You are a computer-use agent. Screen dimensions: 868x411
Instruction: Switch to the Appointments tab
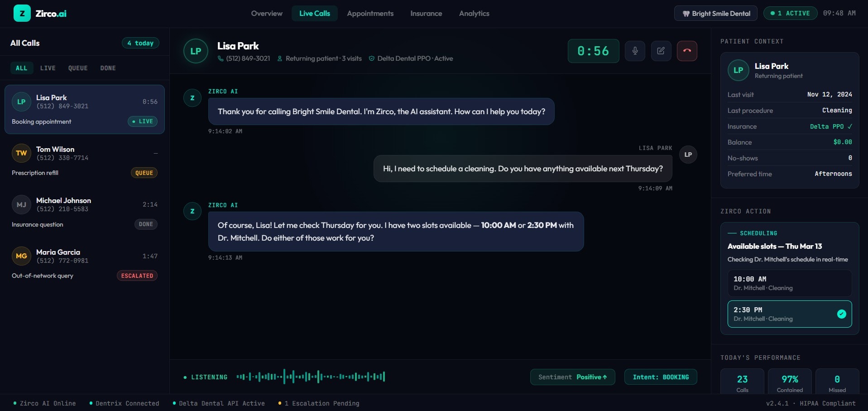pyautogui.click(x=369, y=13)
